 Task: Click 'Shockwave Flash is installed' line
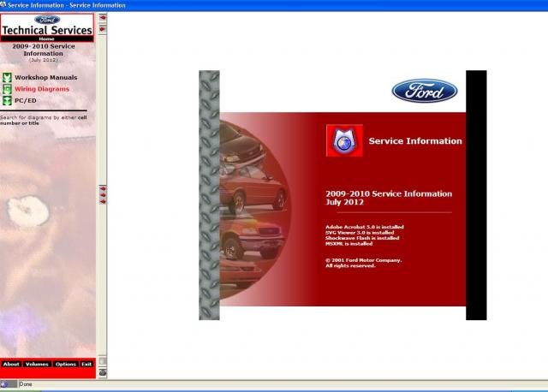[x=362, y=238]
